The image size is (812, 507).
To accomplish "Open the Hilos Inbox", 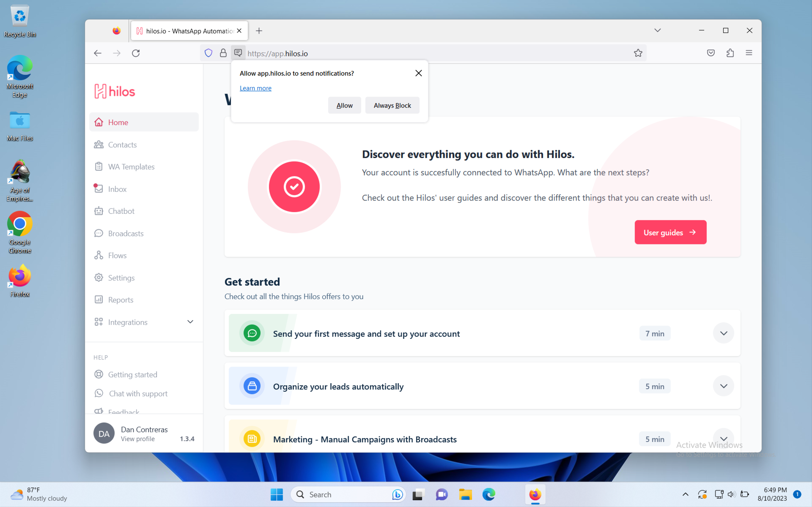I will (x=117, y=189).
